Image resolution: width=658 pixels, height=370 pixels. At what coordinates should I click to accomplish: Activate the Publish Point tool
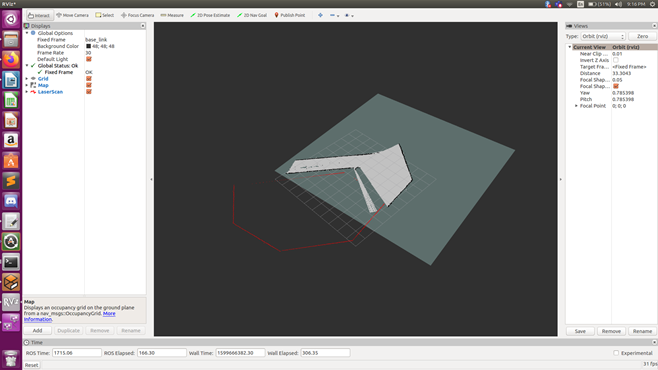[290, 15]
